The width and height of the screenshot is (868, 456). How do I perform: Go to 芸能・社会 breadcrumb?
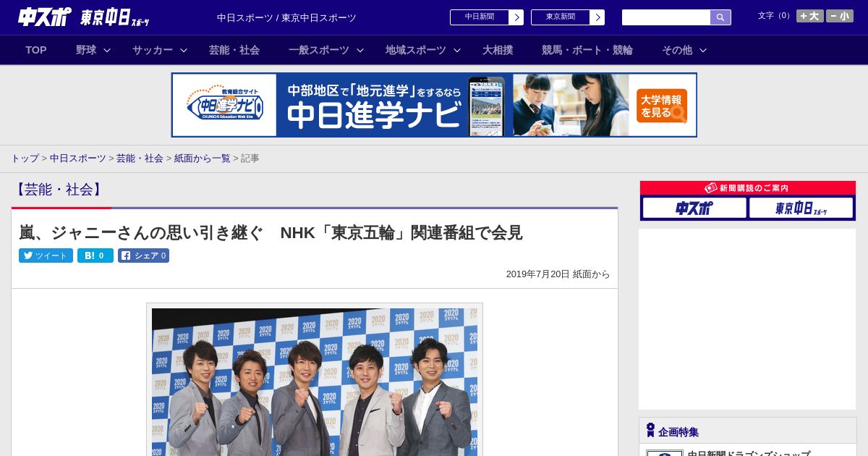click(x=140, y=158)
